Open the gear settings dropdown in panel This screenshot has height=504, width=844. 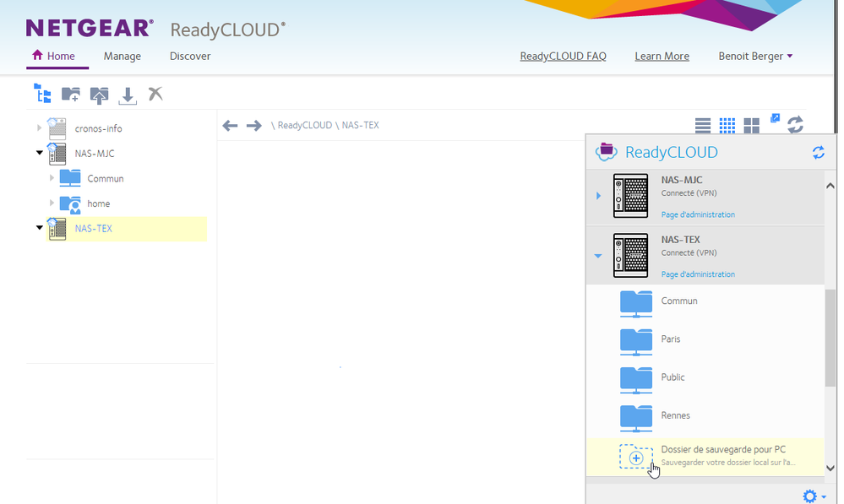814,496
